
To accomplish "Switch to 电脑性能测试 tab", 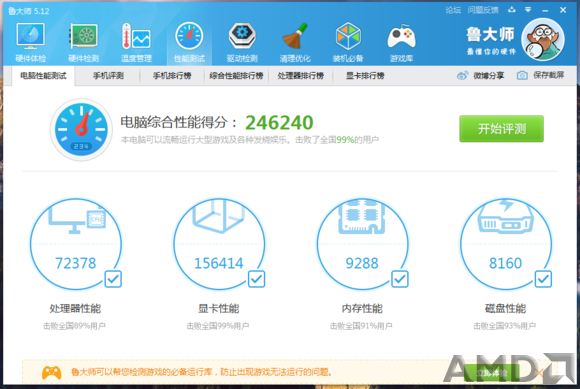I will pos(43,76).
